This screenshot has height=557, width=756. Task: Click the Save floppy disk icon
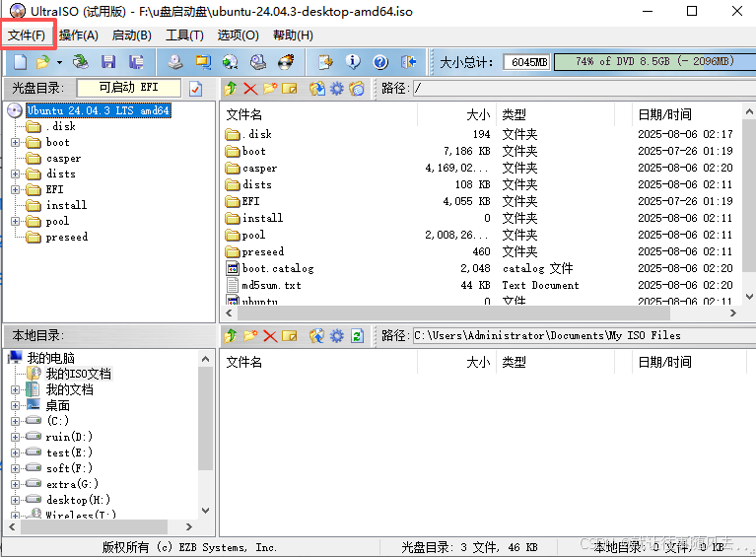108,62
